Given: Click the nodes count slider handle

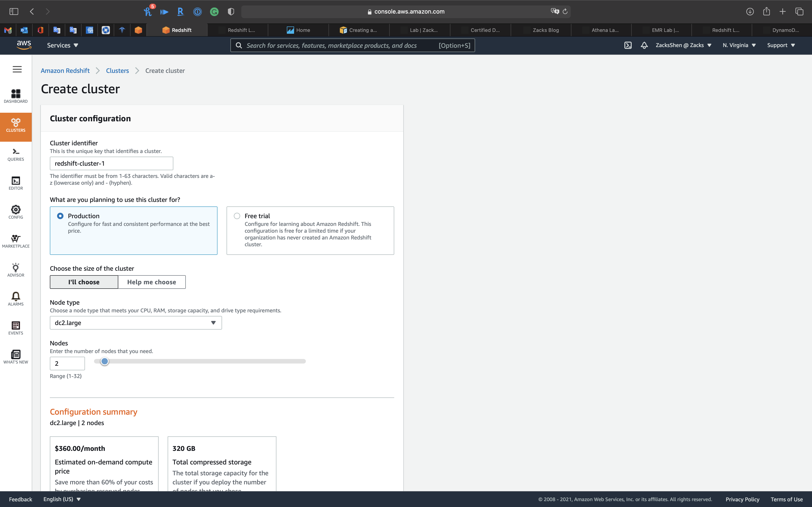Looking at the screenshot, I should tap(105, 361).
